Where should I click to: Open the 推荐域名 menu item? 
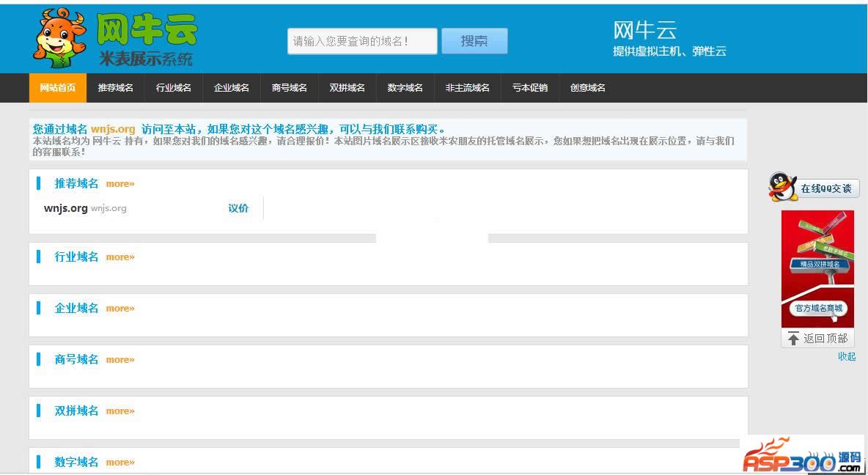point(116,87)
